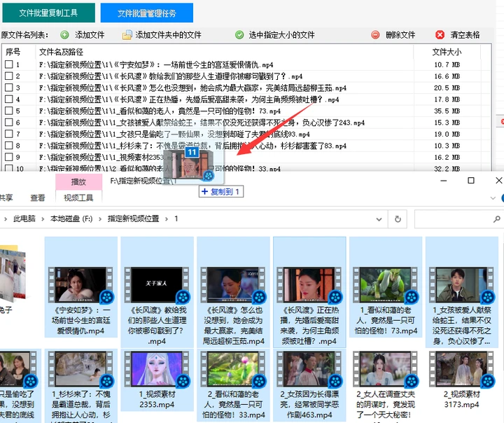Check the checkbox for row 1
The width and height of the screenshot is (504, 423).
[9, 64]
